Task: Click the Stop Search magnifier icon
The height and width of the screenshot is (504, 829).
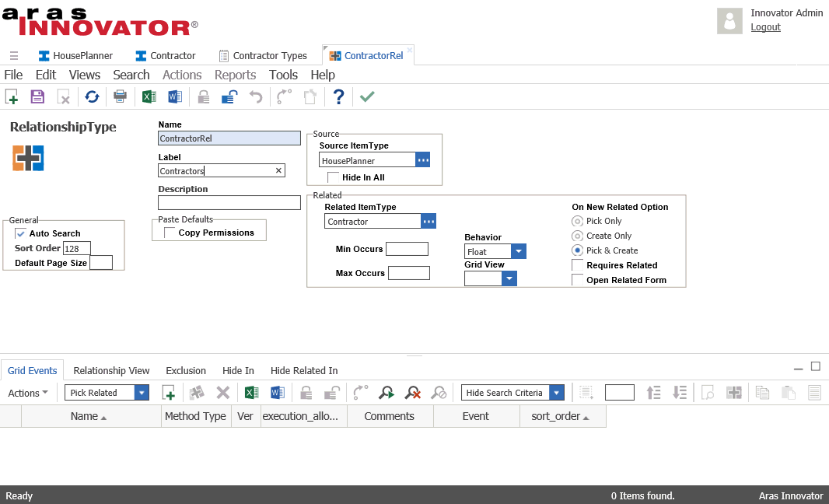Action: [439, 393]
